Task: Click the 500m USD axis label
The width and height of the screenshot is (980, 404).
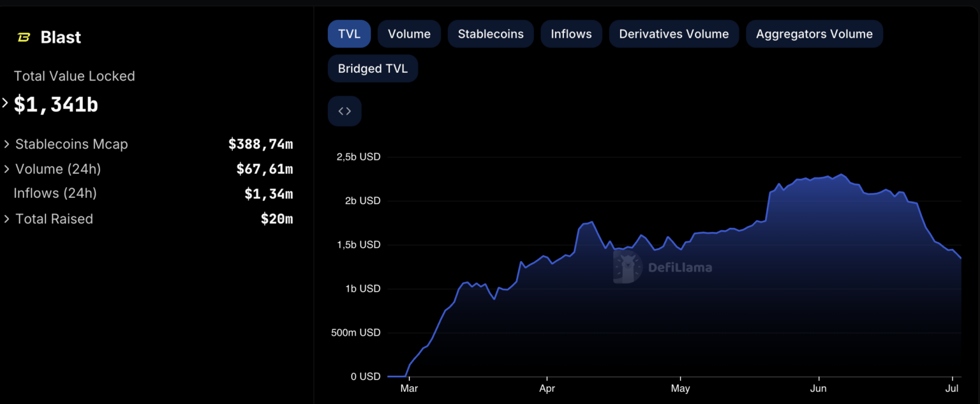Action: 356,333
